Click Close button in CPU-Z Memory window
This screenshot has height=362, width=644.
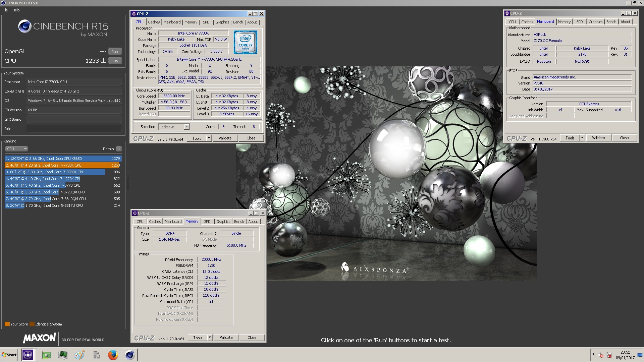click(252, 338)
